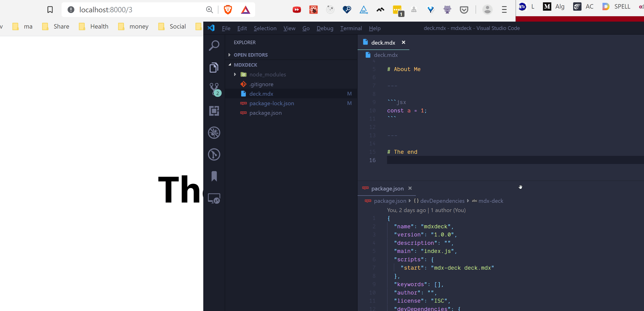Place cursor on 'const a = 1;' line

tap(407, 111)
